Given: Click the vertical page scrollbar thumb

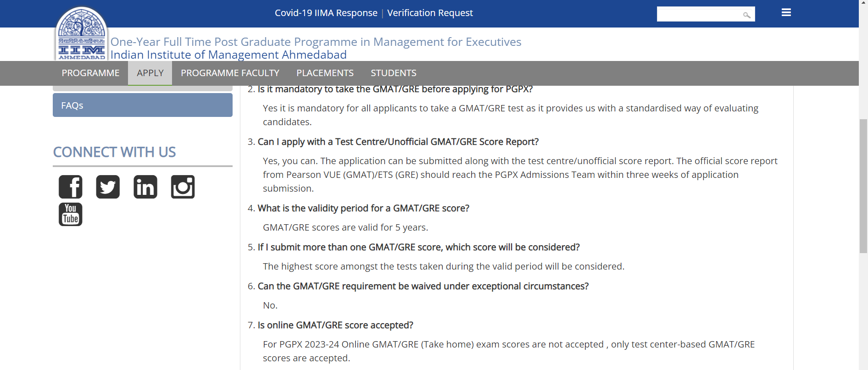Looking at the screenshot, I should pyautogui.click(x=863, y=186).
